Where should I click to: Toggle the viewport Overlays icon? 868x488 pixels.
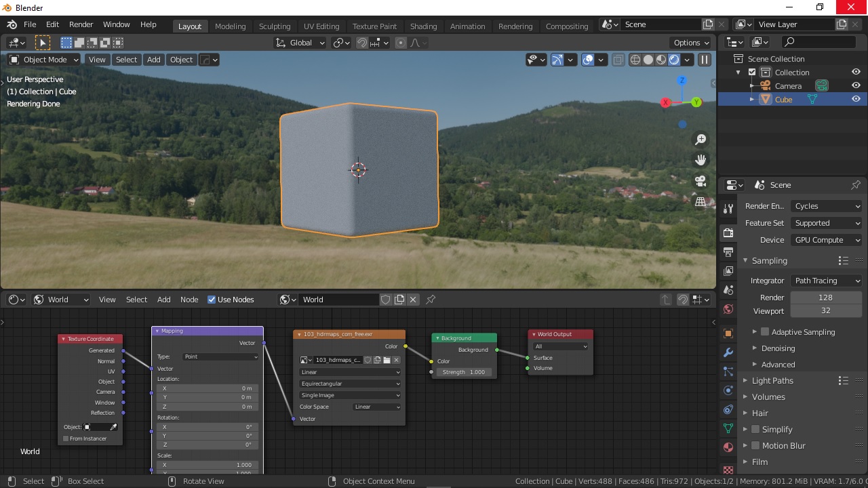[588, 60]
